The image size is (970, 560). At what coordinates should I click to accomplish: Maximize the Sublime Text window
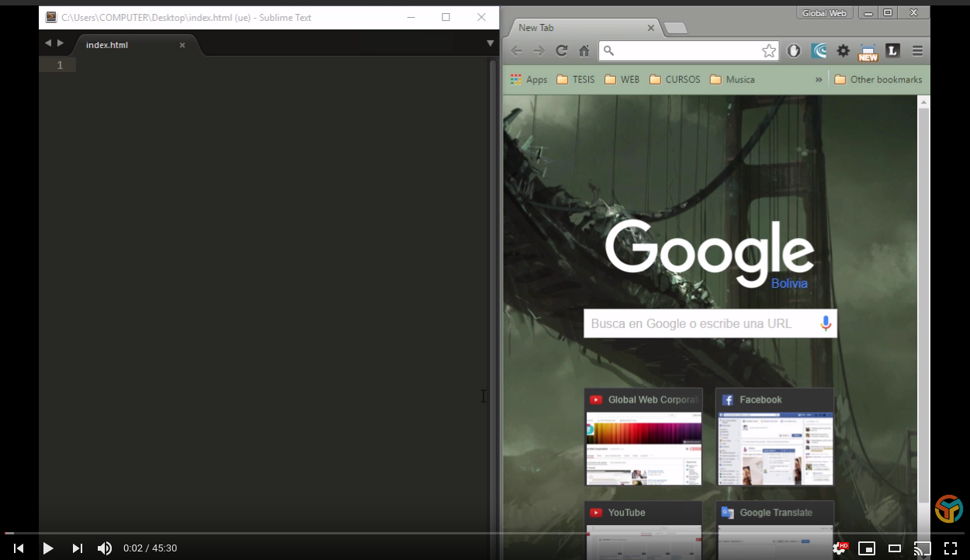pos(445,17)
